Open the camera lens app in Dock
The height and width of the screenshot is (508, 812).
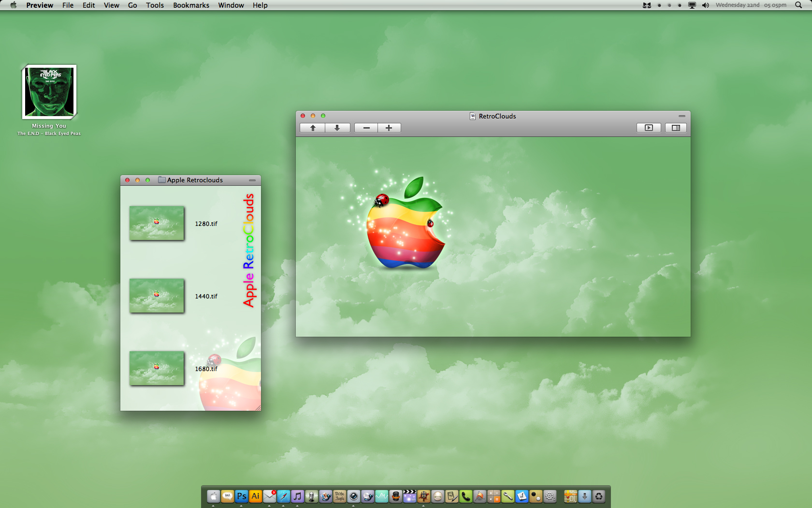[354, 496]
